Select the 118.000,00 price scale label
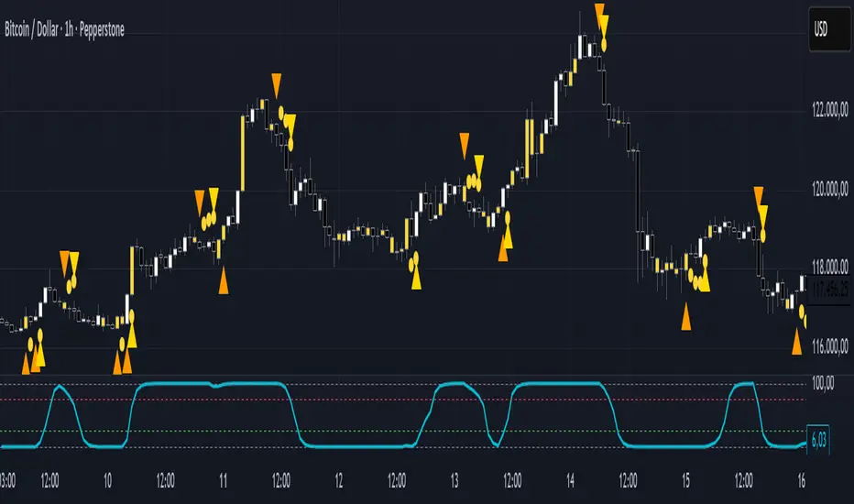 pos(830,267)
